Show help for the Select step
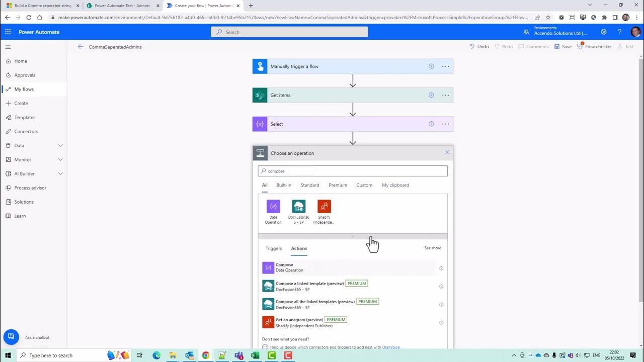This screenshot has width=644, height=362. tap(431, 124)
